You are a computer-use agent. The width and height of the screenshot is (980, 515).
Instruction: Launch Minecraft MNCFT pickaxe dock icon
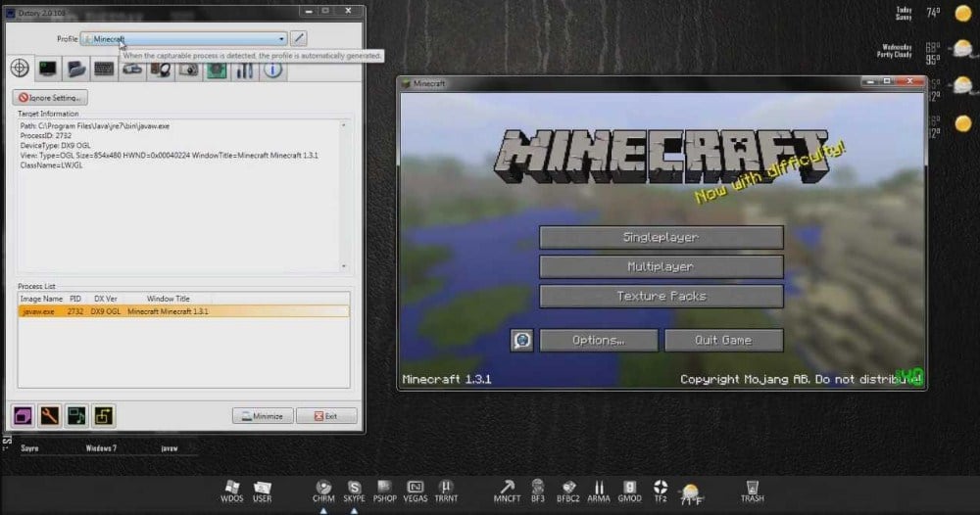click(x=507, y=492)
